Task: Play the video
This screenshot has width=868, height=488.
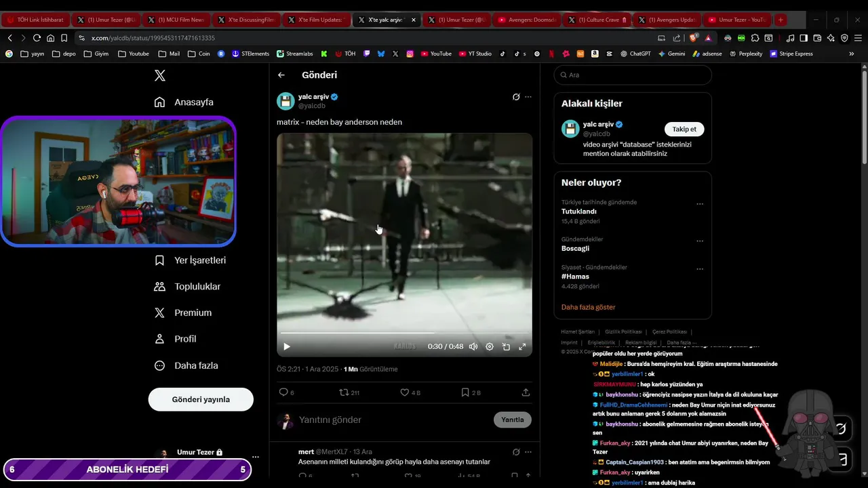Action: tap(287, 346)
